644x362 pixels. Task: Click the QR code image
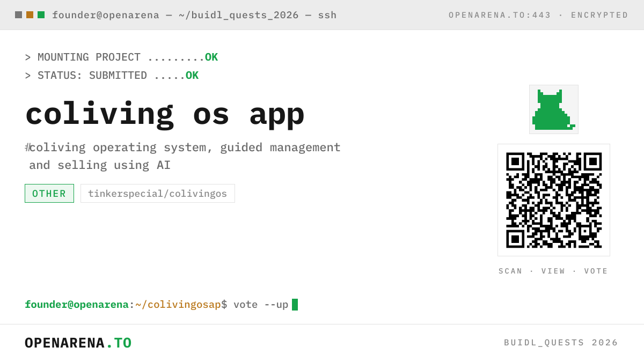point(554,200)
